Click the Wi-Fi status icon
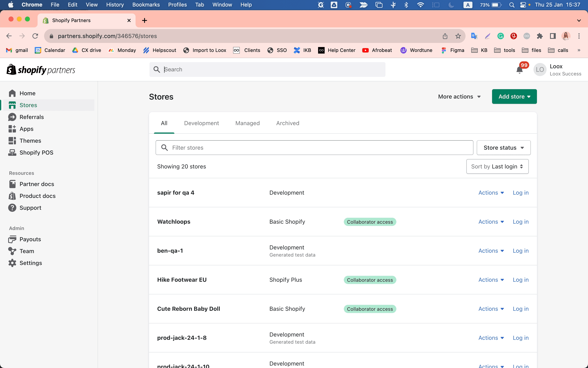 click(420, 5)
